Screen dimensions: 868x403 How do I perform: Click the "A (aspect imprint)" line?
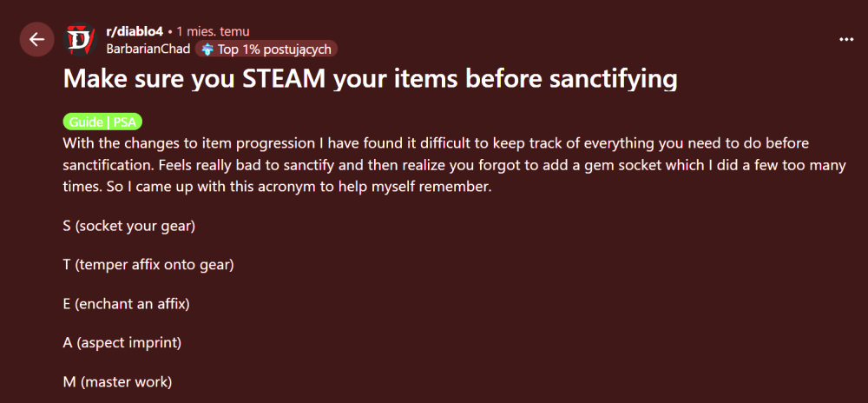click(x=122, y=342)
